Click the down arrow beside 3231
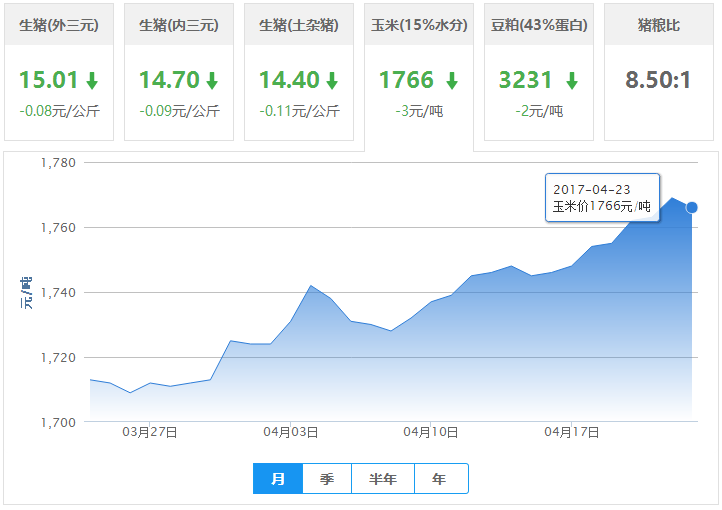 [x=572, y=81]
